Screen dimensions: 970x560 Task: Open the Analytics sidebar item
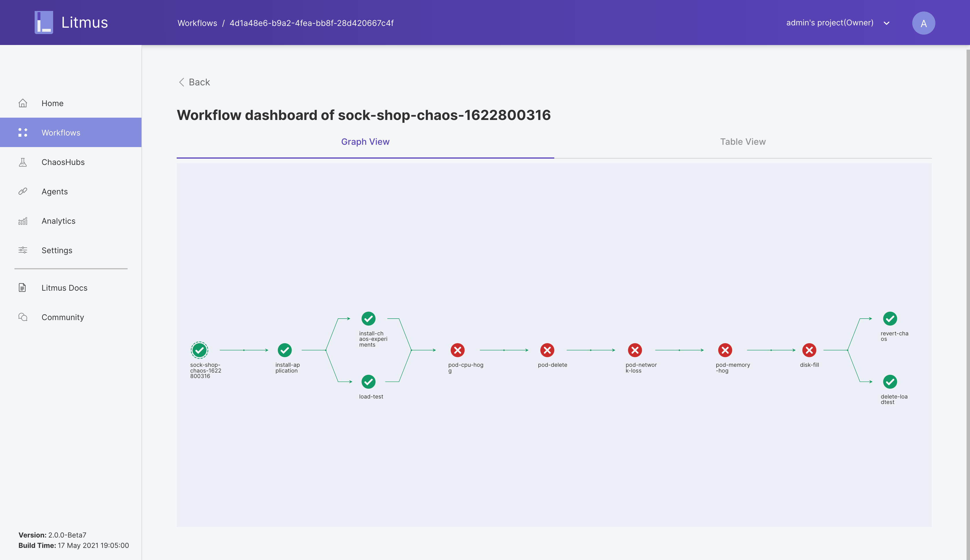coord(58,221)
